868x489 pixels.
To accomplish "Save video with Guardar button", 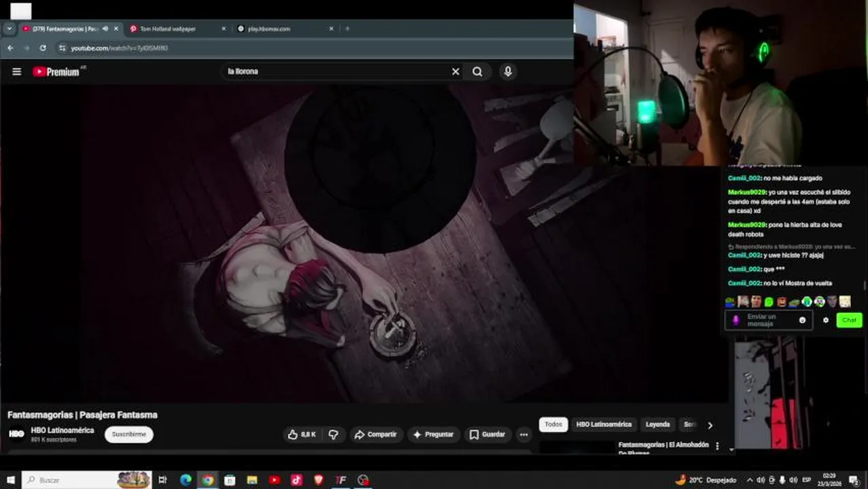I will (x=488, y=435).
